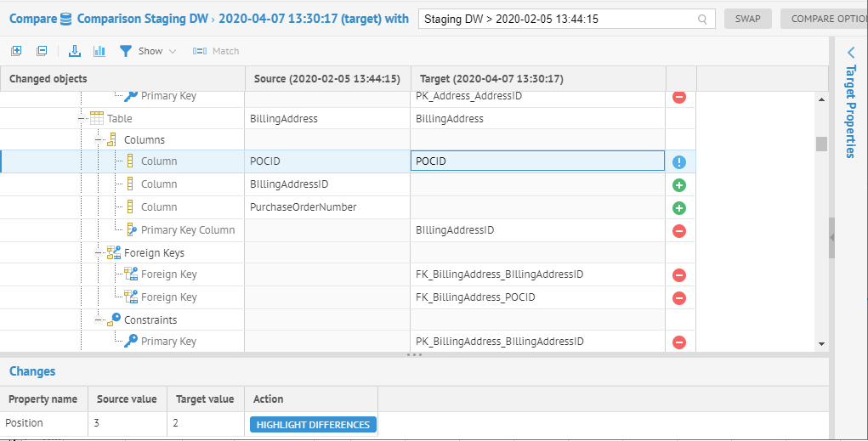The image size is (868, 441).
Task: Click the collapse all tree icon
Action: pyautogui.click(x=42, y=51)
